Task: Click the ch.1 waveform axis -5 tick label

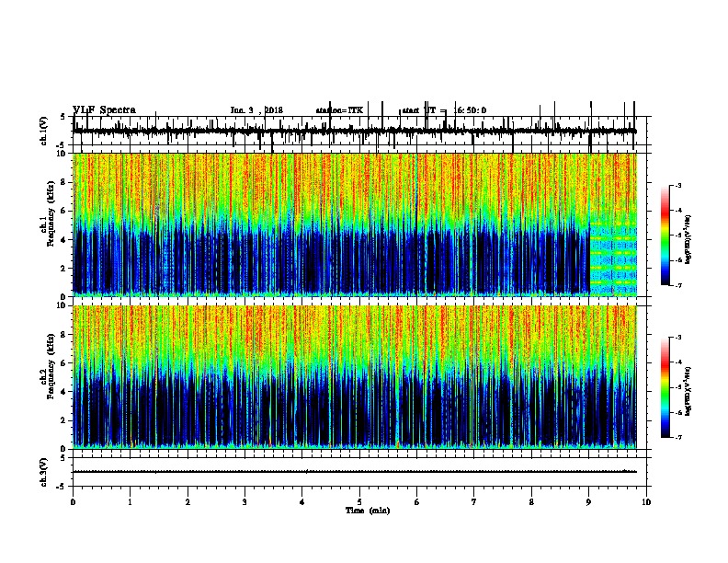Action: tap(62, 145)
